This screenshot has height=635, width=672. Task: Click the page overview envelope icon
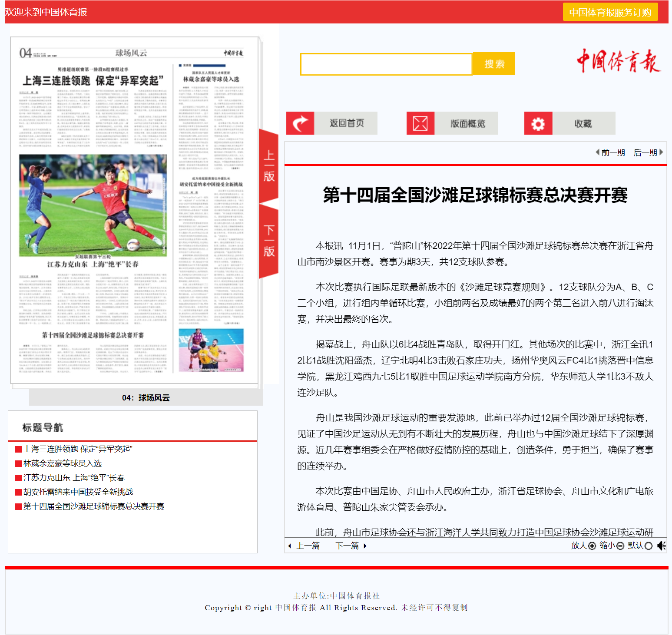tap(420, 123)
